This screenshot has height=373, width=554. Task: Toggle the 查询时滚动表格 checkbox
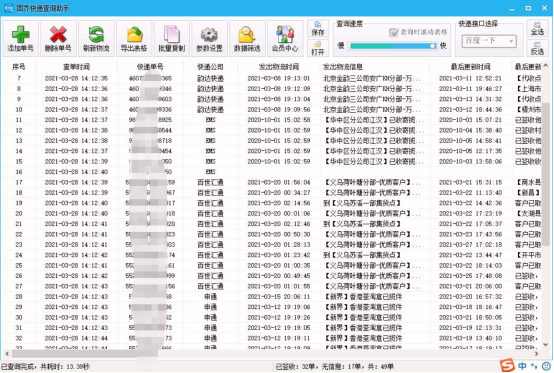[394, 32]
